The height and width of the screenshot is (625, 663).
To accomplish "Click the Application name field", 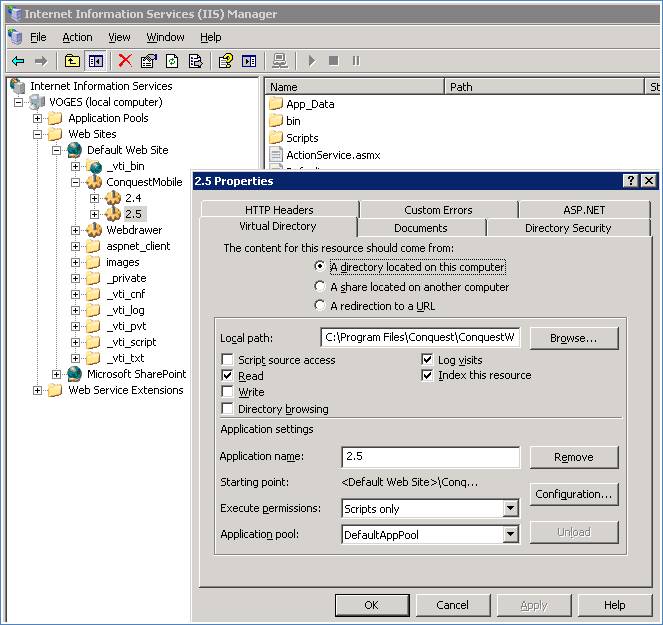I will pos(430,457).
